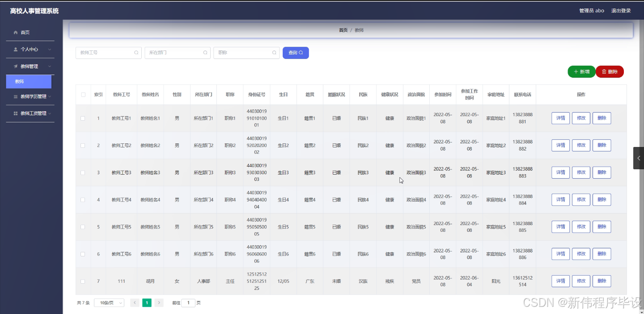Click 退出登录 to log out
Viewport: 644px width, 314px height.
coord(621,11)
